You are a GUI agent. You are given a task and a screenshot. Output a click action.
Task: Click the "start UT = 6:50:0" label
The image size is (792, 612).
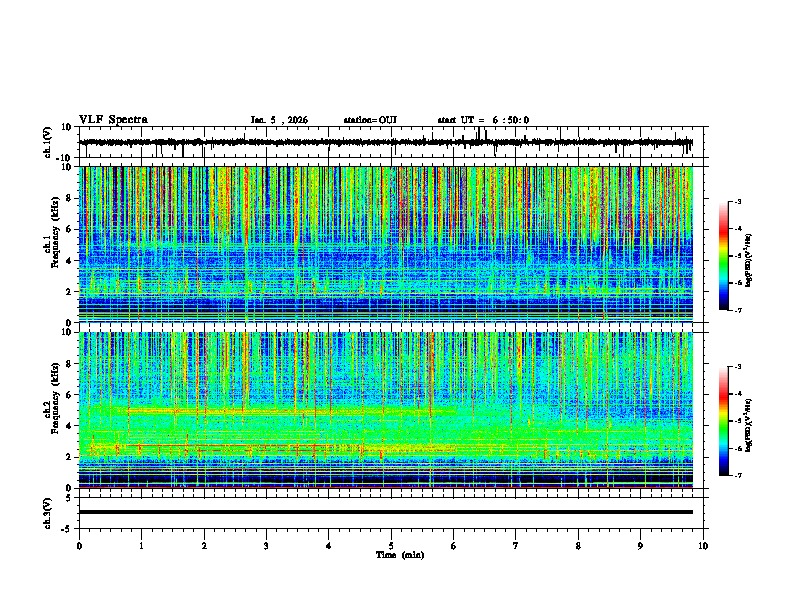click(x=483, y=120)
